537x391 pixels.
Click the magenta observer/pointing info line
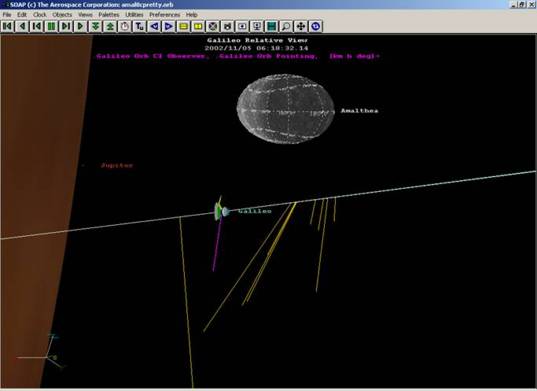(x=238, y=56)
